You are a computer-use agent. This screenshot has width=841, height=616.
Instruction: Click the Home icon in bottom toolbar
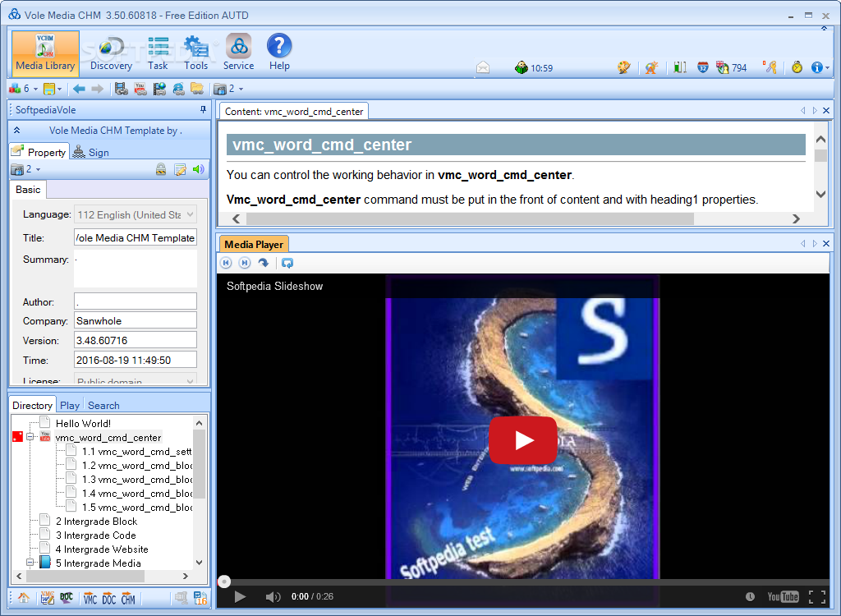pos(24,598)
